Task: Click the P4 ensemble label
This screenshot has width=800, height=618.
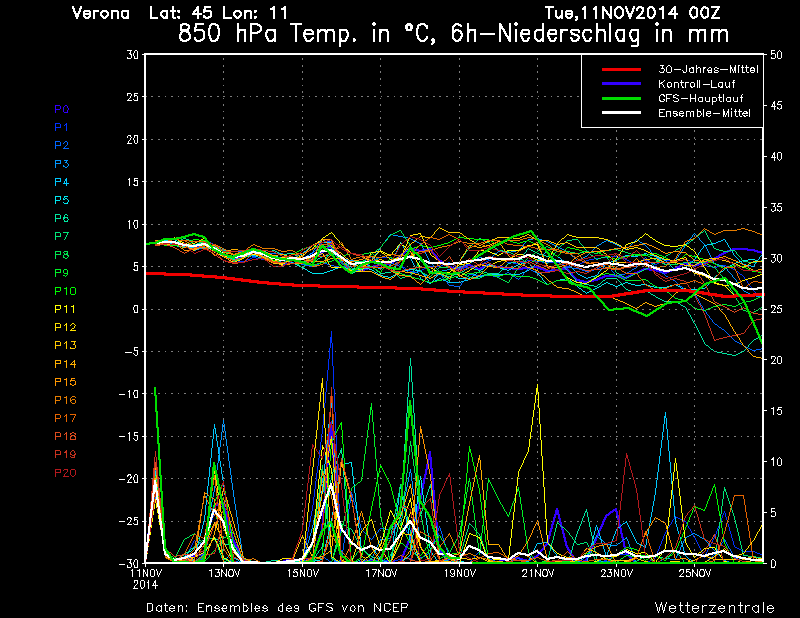Action: tap(62, 182)
